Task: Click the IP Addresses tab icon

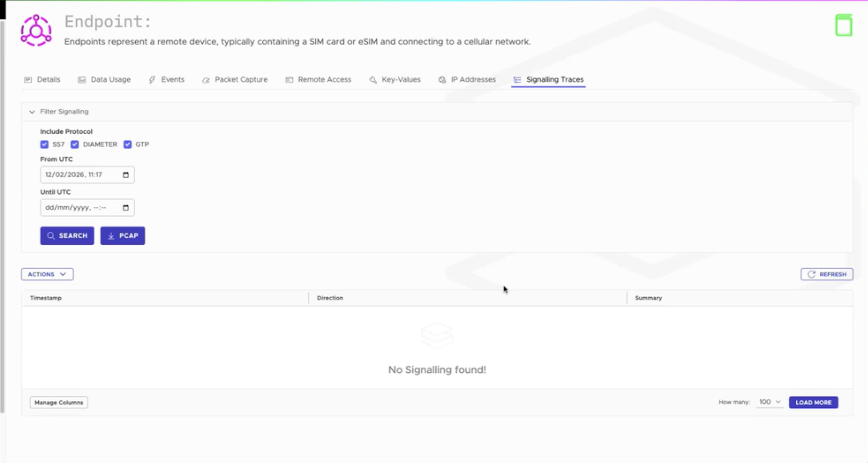Action: 442,80
